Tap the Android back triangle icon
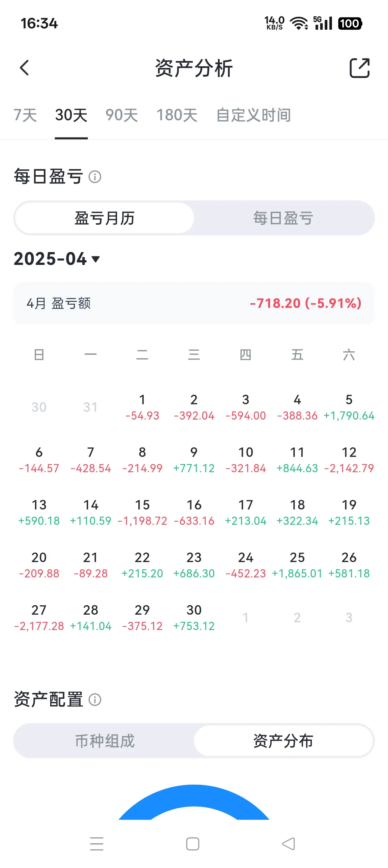 coord(288,843)
